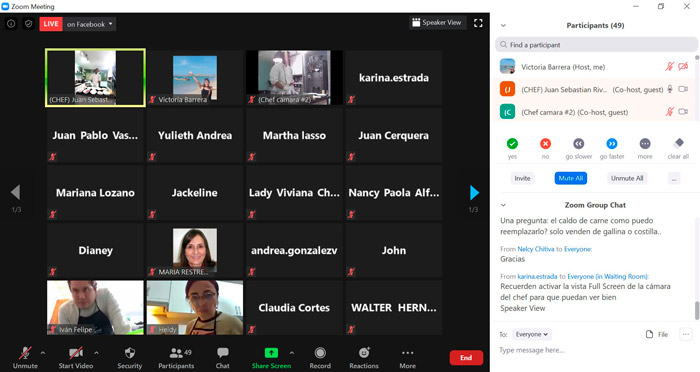Image resolution: width=700 pixels, height=372 pixels.
Task: Click the green Share Screen icon
Action: click(x=271, y=353)
